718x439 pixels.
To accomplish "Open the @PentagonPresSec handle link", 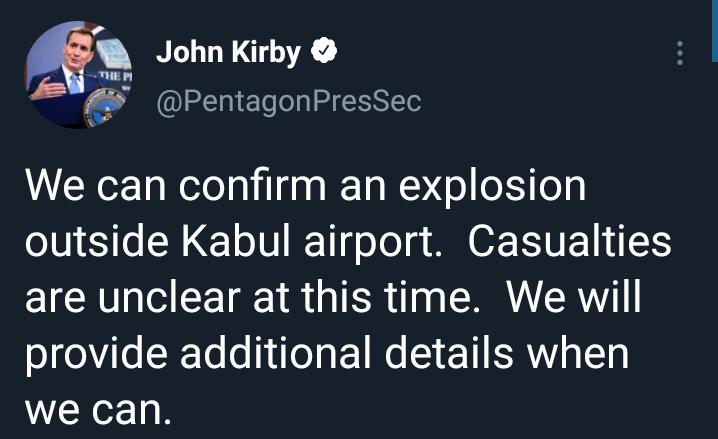I will pos(288,101).
